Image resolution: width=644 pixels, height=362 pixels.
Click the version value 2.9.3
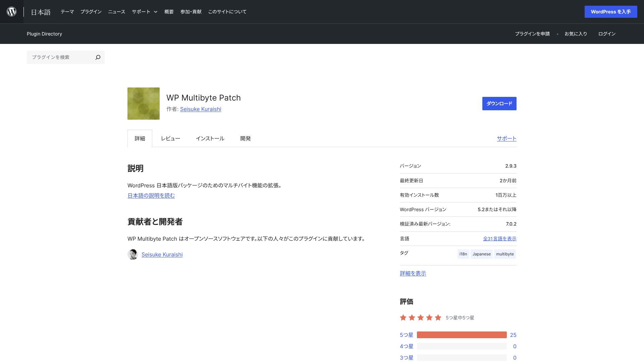click(511, 166)
